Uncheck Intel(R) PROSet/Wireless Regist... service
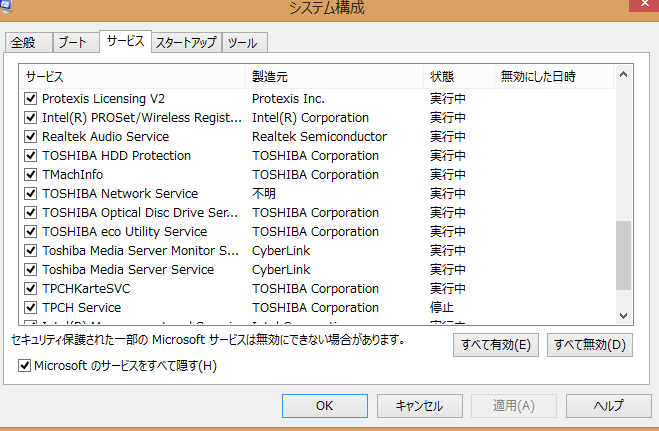This screenshot has height=431, width=659. (31, 118)
